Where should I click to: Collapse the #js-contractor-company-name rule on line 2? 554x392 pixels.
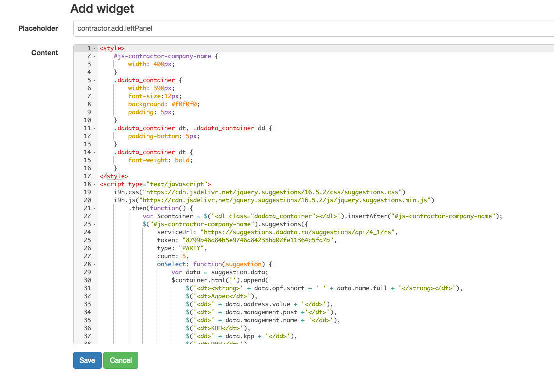(94, 56)
